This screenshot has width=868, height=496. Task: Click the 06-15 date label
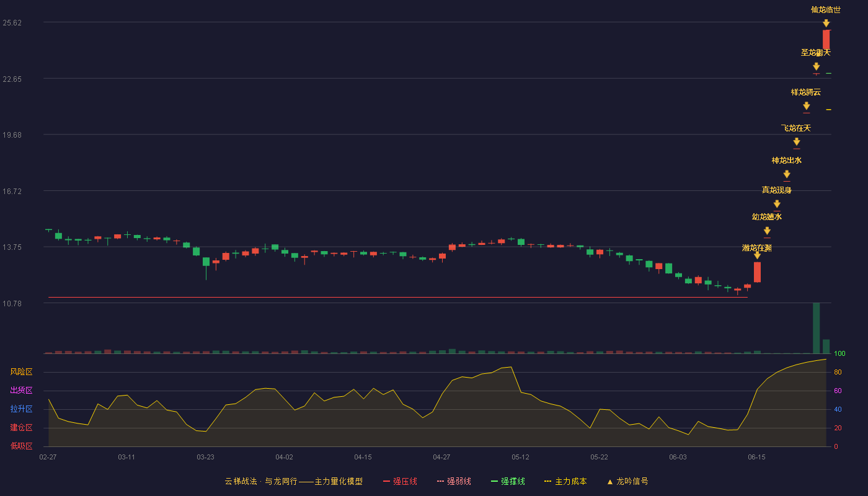point(756,457)
